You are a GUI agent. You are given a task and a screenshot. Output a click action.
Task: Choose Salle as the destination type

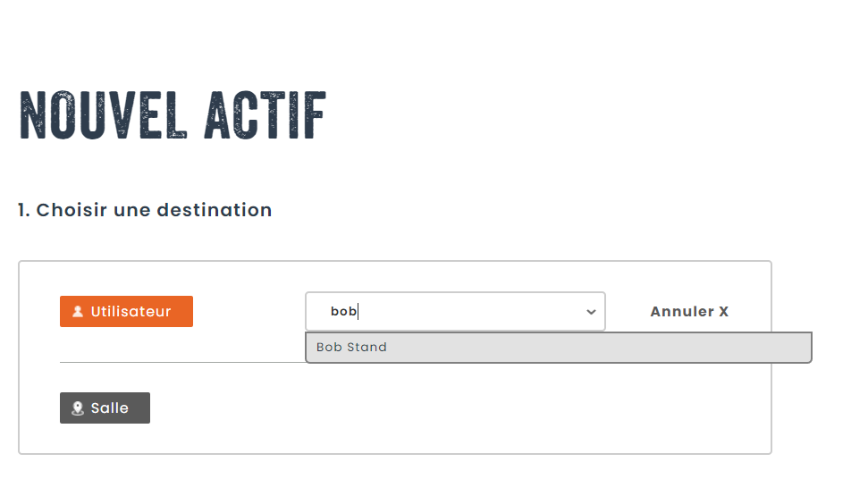(x=105, y=408)
